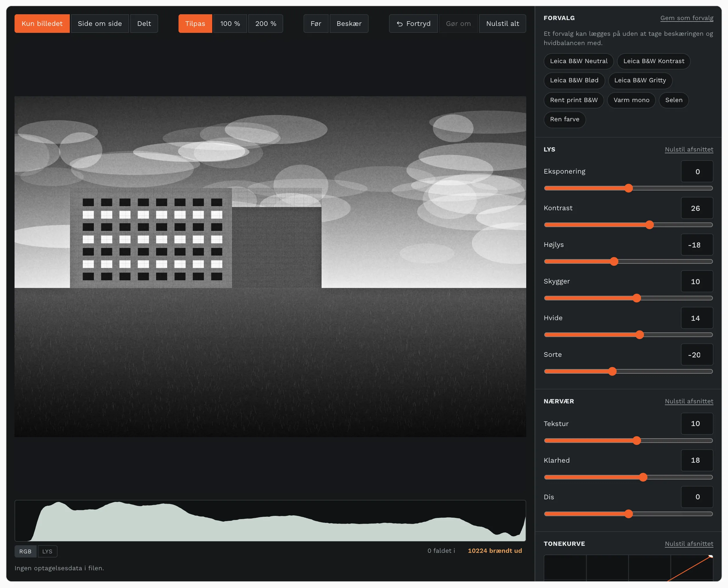
Task: Switch the histogram to LYS
Action: click(47, 551)
